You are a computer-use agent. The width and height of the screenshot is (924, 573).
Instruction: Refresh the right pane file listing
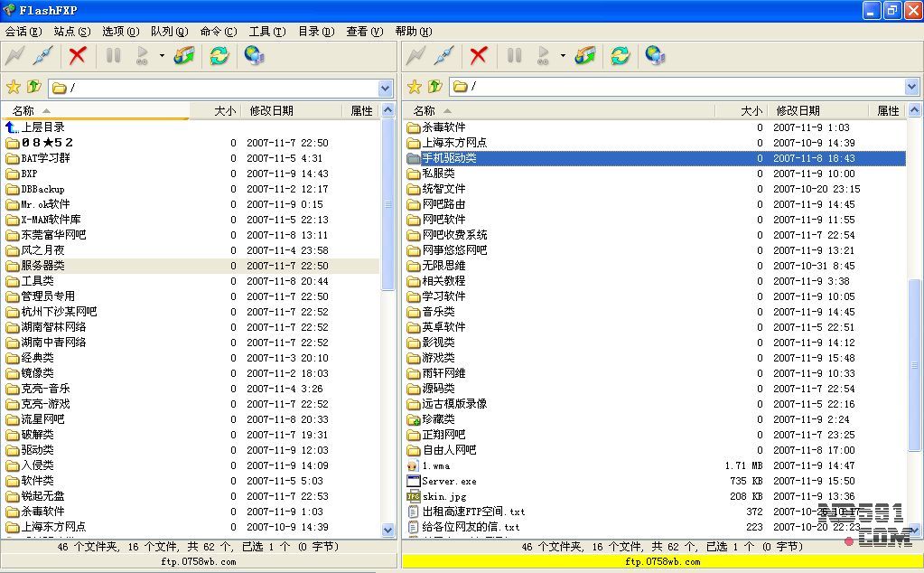pyautogui.click(x=621, y=56)
